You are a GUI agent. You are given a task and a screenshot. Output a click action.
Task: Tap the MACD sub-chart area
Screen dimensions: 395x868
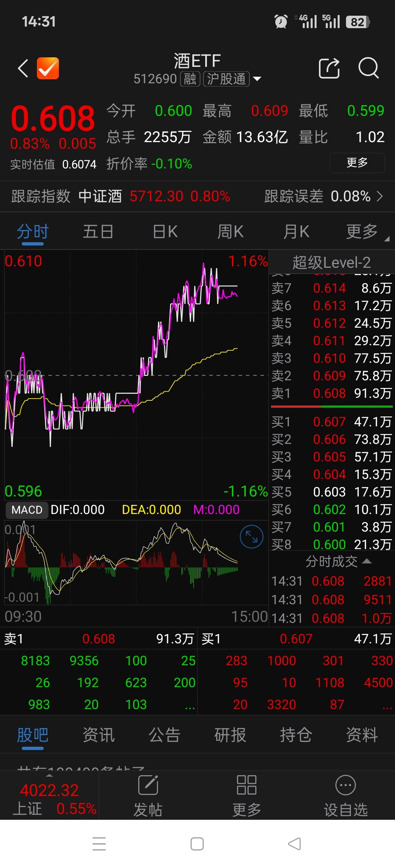click(136, 563)
